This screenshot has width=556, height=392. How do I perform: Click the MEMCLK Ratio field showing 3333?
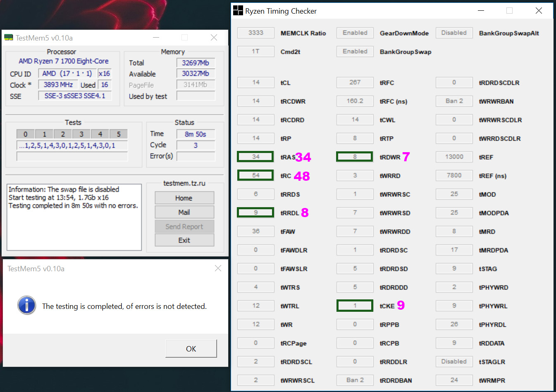click(256, 33)
